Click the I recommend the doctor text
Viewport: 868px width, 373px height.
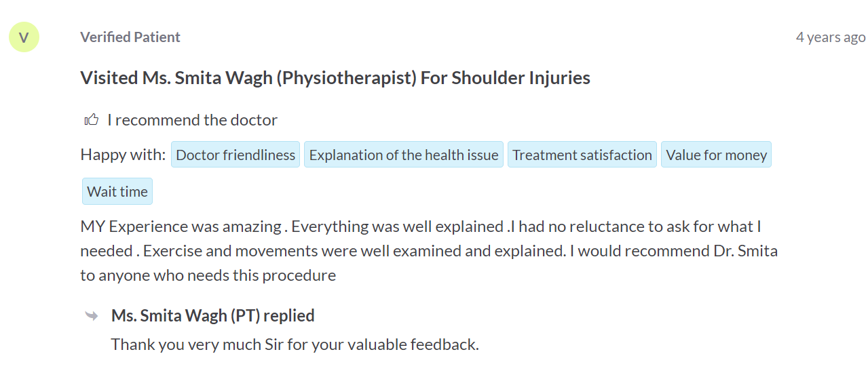click(x=193, y=120)
